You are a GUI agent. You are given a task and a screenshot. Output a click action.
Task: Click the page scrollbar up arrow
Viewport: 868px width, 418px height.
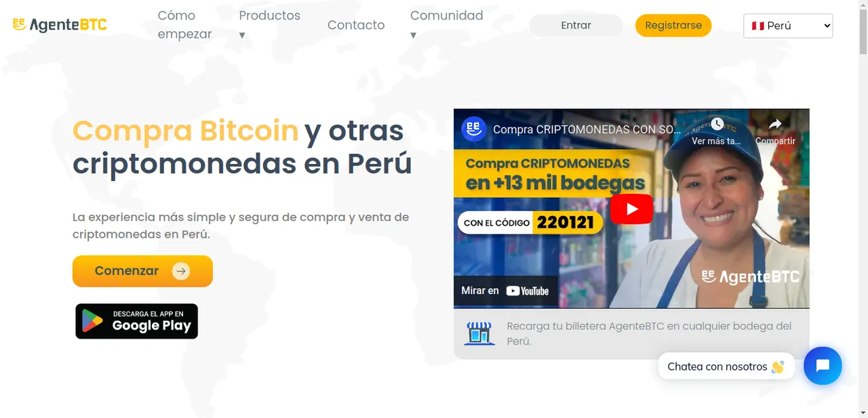863,5
